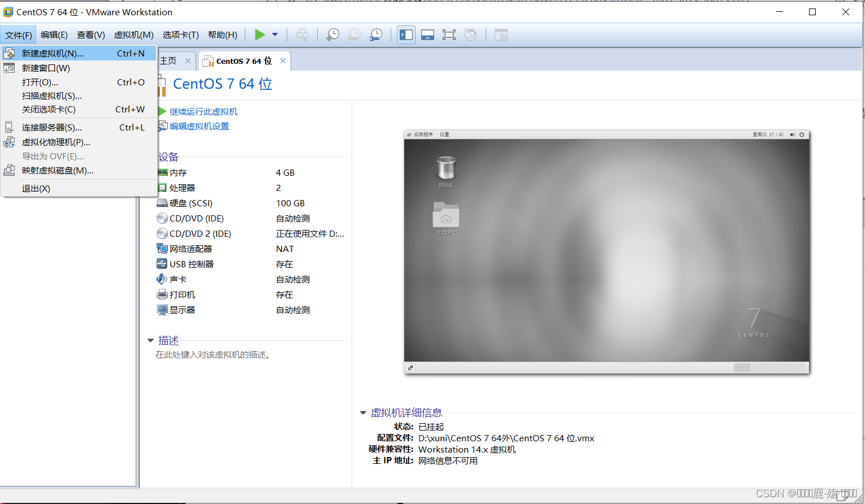
Task: Click the CD/DVD 2 (IDE) disc icon
Action: tap(162, 233)
